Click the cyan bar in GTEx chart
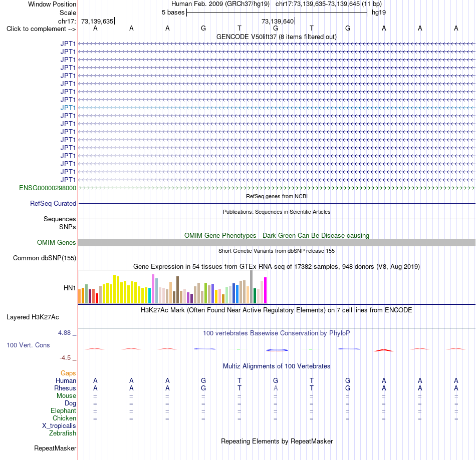 [x=150, y=295]
